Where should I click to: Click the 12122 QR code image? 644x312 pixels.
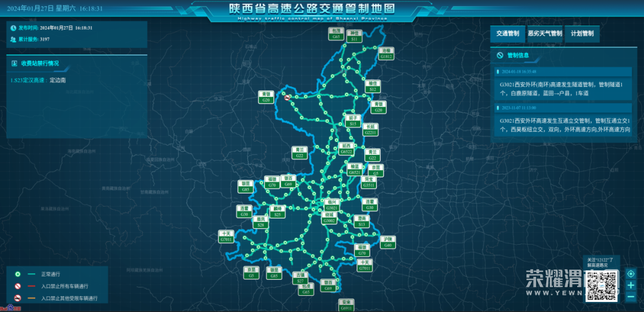(602, 286)
